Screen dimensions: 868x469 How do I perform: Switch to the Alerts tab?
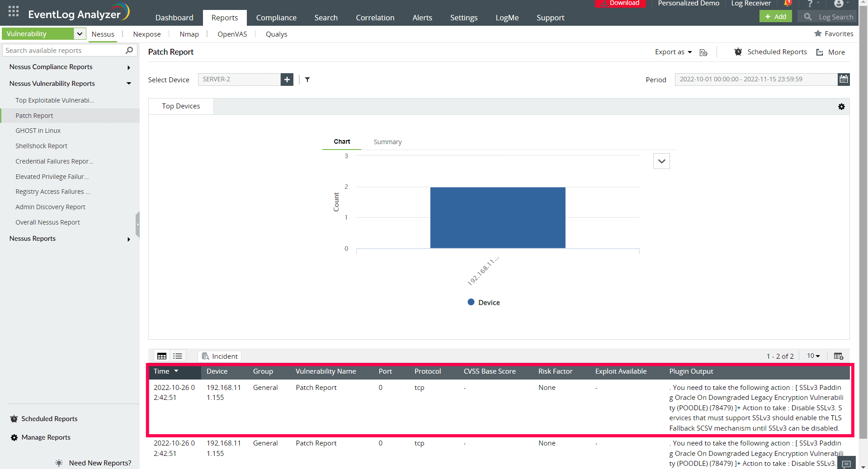pyautogui.click(x=422, y=18)
